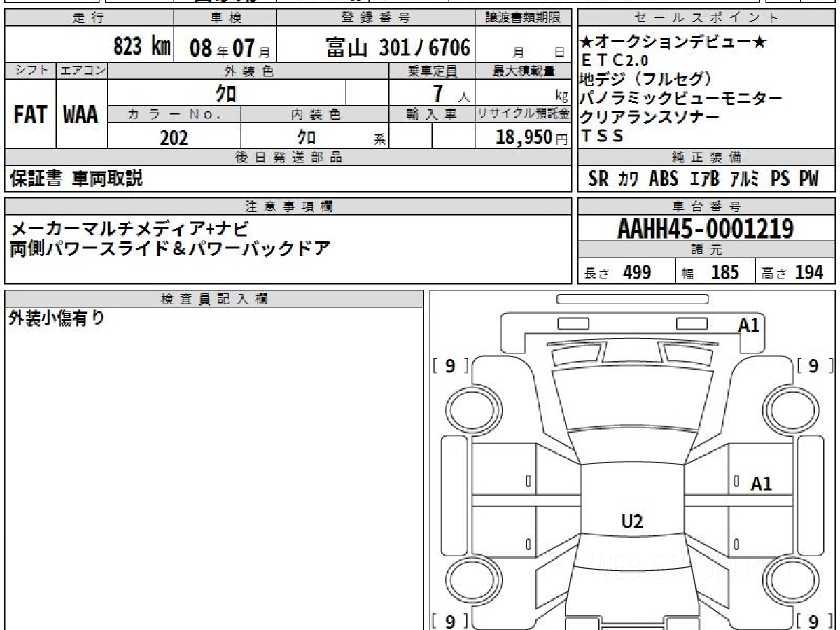Viewport: 840px width, 630px height.
Task: Click the 輸入車 label
Action: point(432,114)
